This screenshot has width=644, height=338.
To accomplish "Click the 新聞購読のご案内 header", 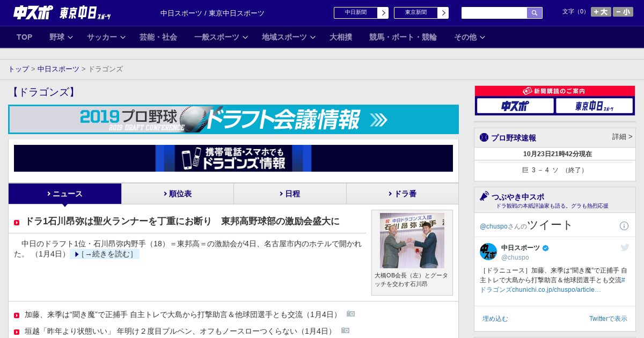I will pos(555,91).
